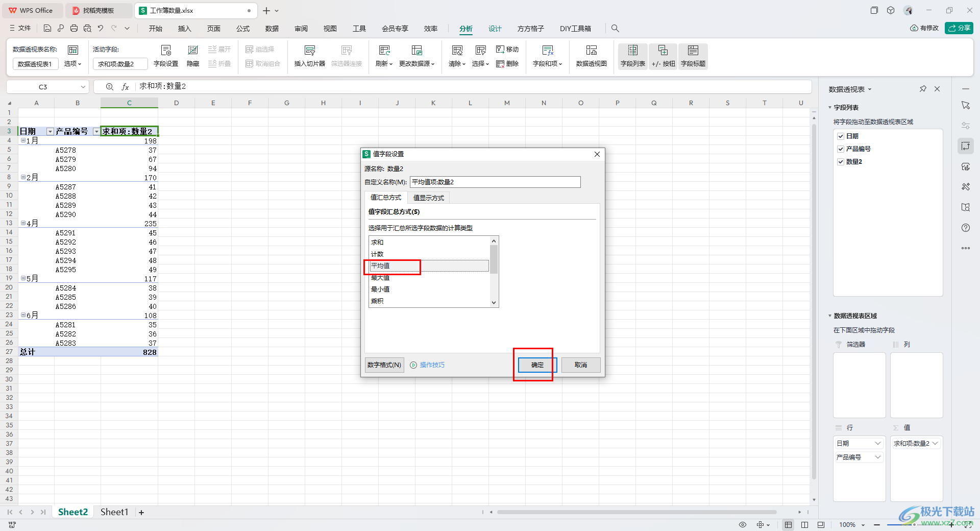Image resolution: width=980 pixels, height=531 pixels.
Task: Toggle Field List (字段列表) button
Action: (x=633, y=56)
